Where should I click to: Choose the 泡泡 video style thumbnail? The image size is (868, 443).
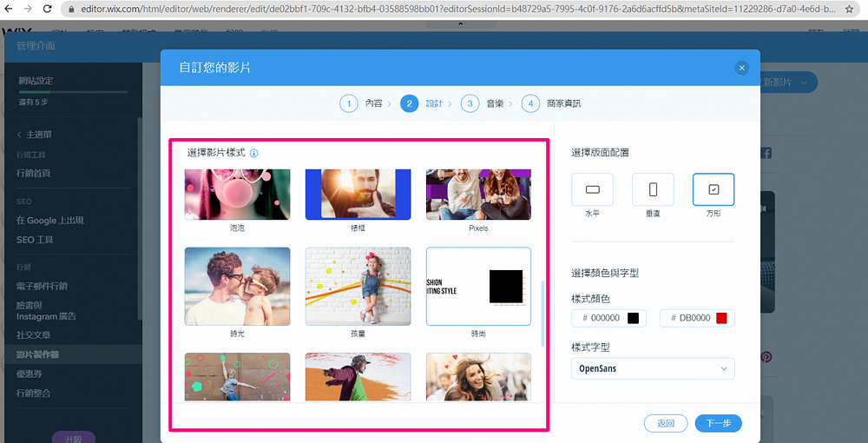[x=238, y=195]
